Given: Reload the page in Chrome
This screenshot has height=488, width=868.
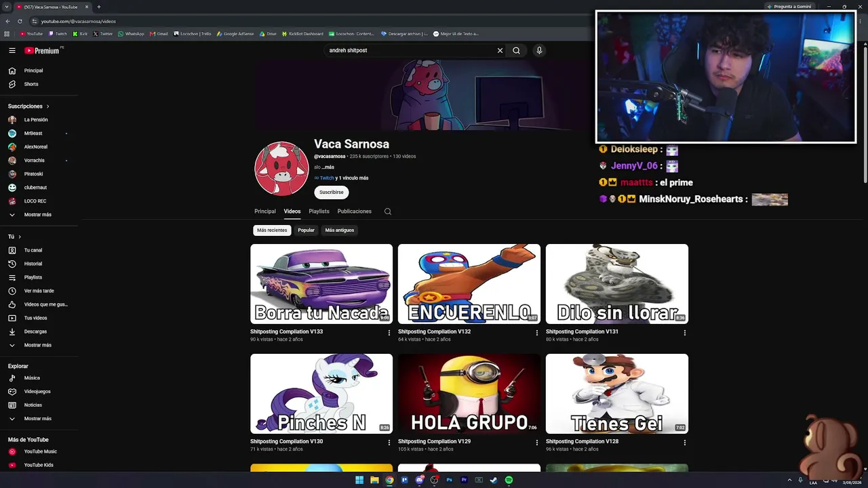Looking at the screenshot, I should [20, 21].
